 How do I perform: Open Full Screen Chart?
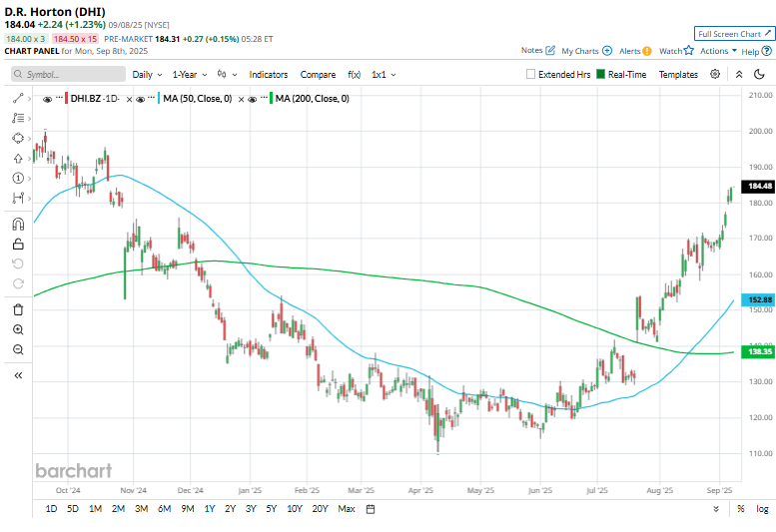734,34
